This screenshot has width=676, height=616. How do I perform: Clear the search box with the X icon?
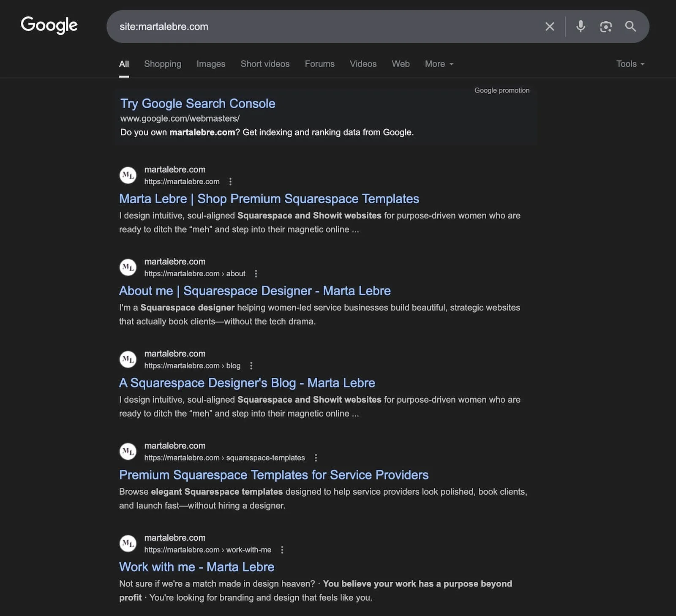tap(550, 27)
